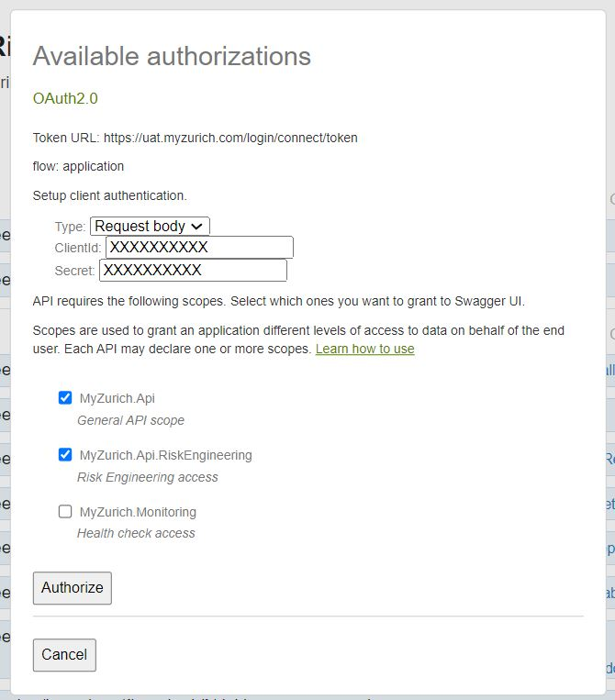Click the 'ClientId:' field label
Screen dimensions: 615x700
[x=78, y=248]
